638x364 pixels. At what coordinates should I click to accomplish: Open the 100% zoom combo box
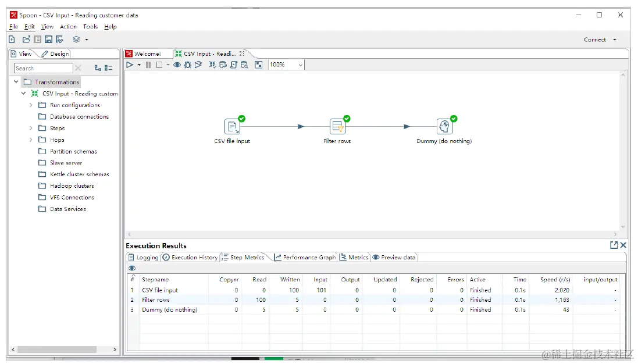coord(286,65)
